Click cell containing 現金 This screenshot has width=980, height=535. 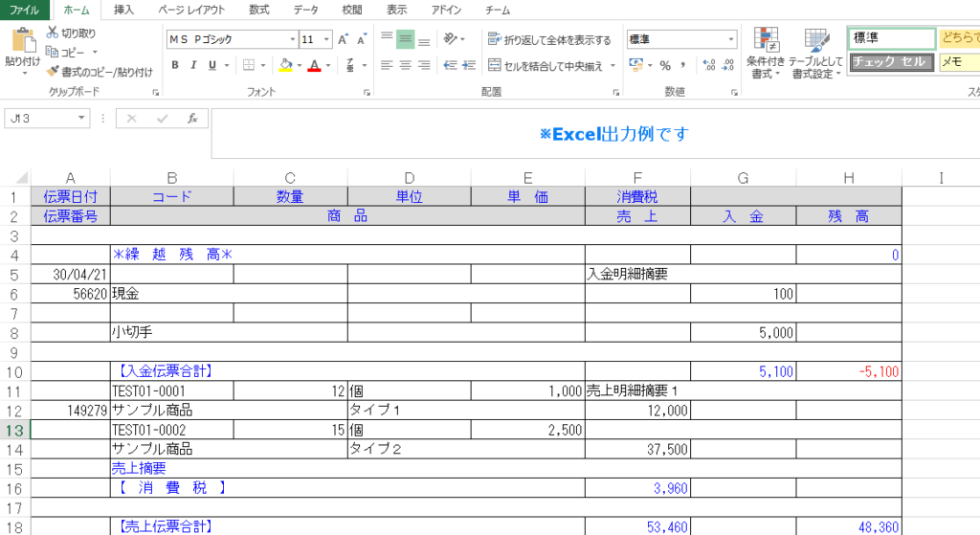coord(229,294)
